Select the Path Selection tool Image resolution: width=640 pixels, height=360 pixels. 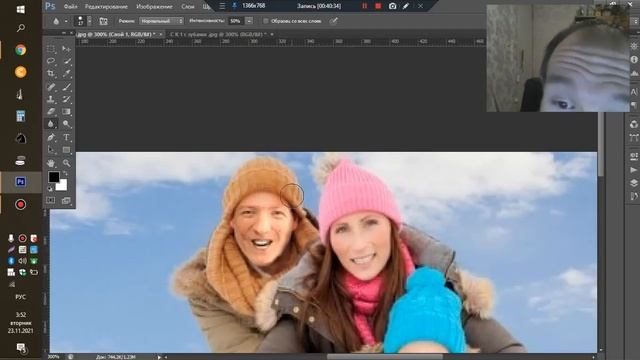click(x=51, y=150)
